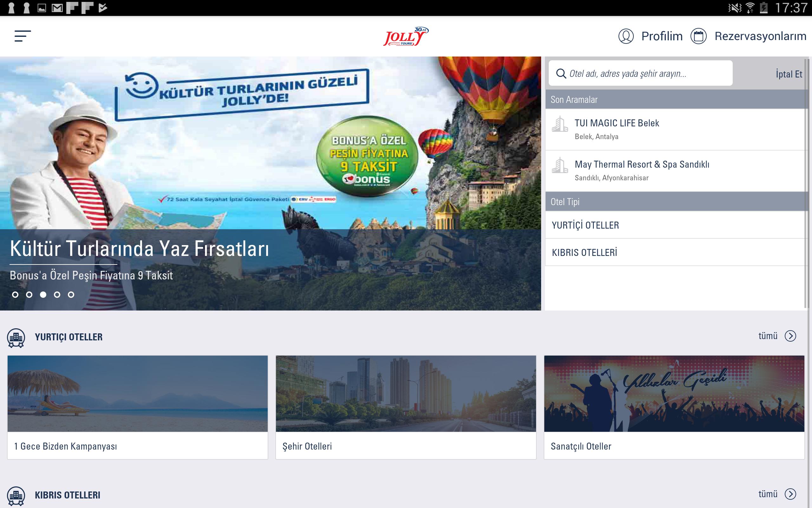
Task: Tap the arrow circle beside Kıbrıs Otelleri tümü
Action: click(790, 494)
